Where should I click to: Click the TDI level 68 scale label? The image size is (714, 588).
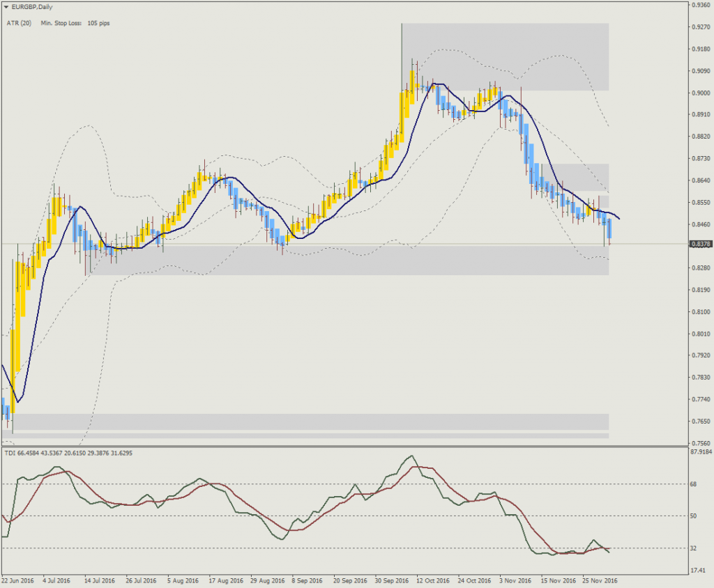tap(694, 483)
